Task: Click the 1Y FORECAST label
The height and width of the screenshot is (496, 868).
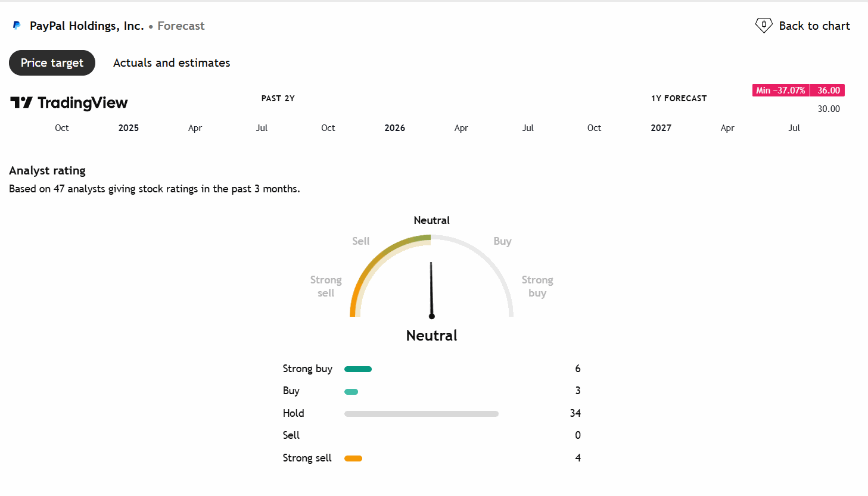Action: point(679,98)
